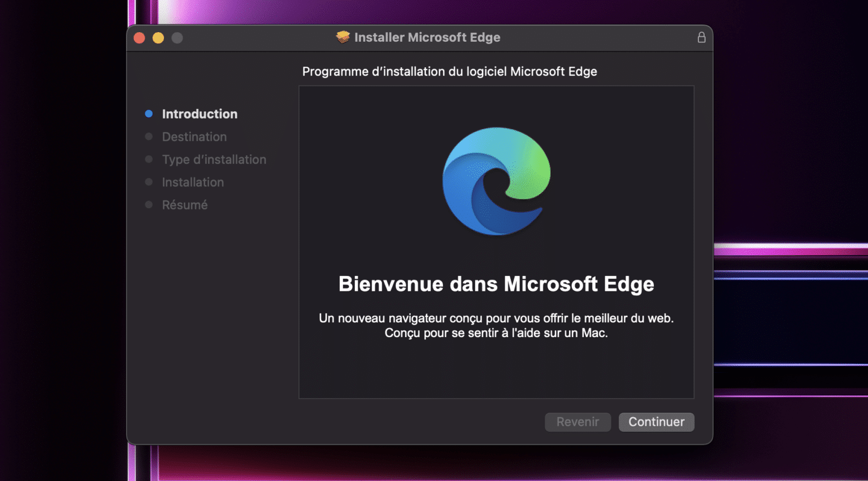Click the installer package icon in title
Screen dimensions: 868x481
[x=342, y=37]
